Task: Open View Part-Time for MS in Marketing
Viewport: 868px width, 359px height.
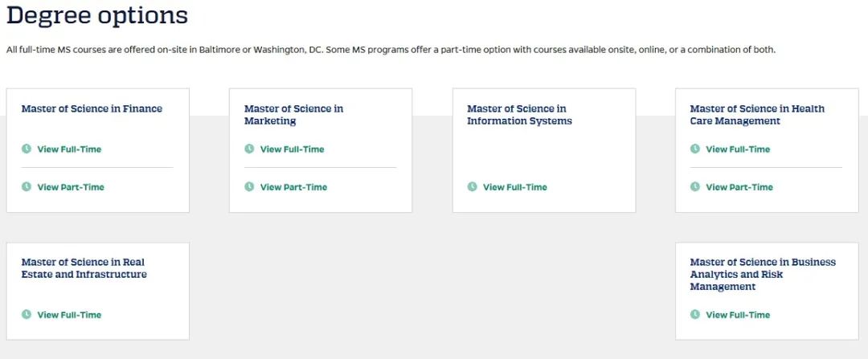Action: (x=293, y=187)
